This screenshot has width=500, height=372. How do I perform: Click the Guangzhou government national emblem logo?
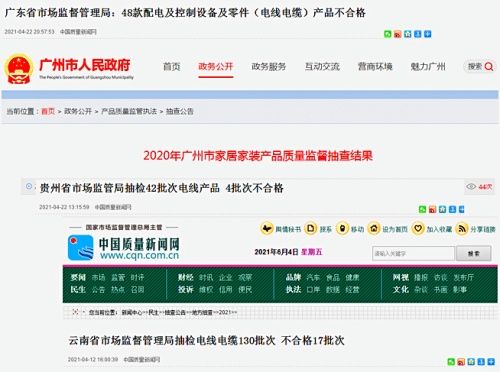click(x=19, y=69)
